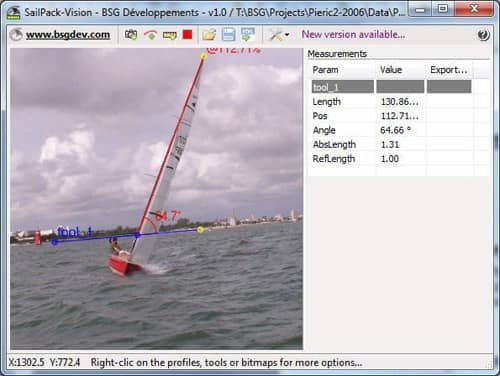Select the yellow ruler measure tool icon
The height and width of the screenshot is (376, 500).
(169, 35)
